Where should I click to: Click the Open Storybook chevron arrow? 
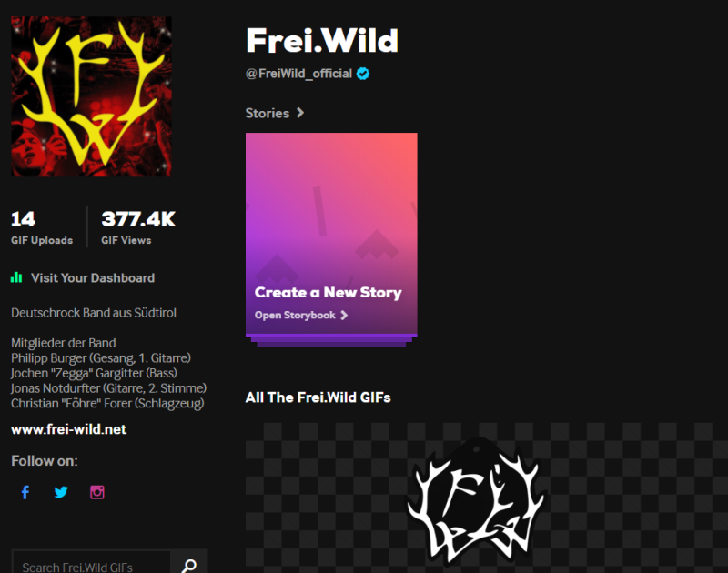344,315
